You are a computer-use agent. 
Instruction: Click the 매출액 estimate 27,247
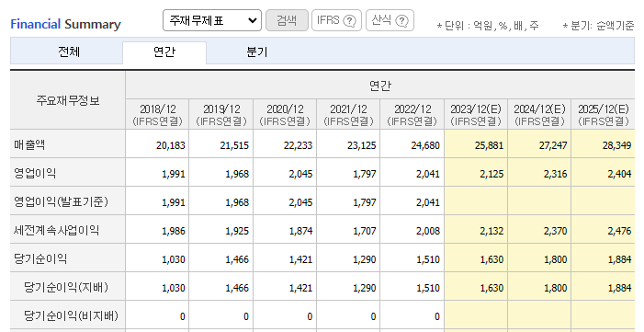click(x=553, y=145)
